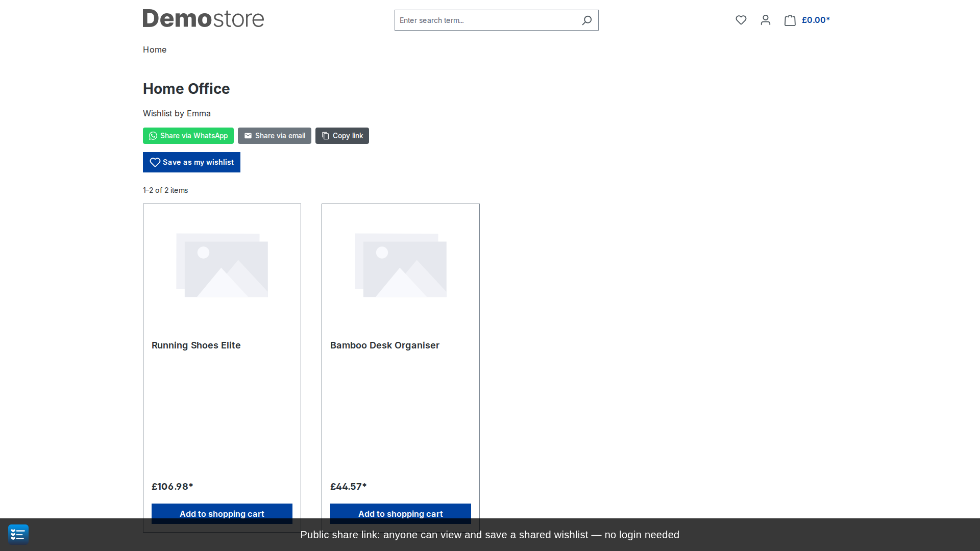Click the £0.00* cart total
980x551 pixels.
tap(816, 20)
